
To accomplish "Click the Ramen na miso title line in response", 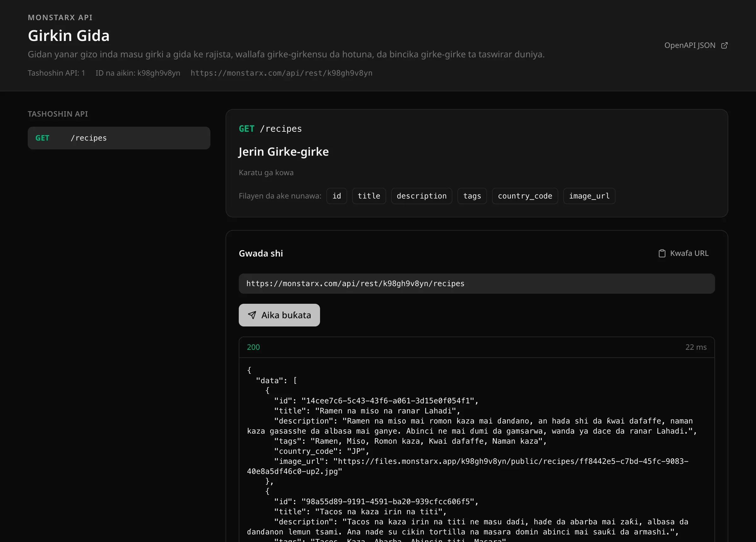I will tap(367, 411).
